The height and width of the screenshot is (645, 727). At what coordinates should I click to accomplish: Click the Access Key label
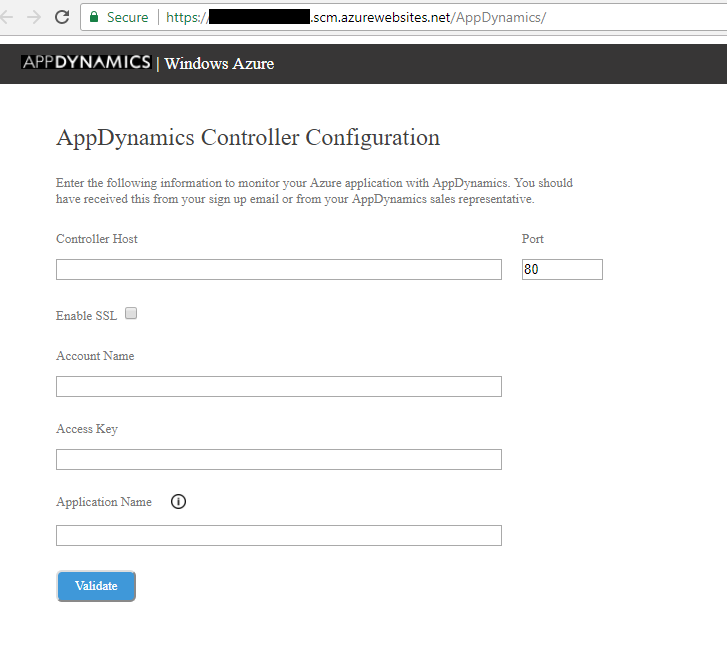click(87, 429)
